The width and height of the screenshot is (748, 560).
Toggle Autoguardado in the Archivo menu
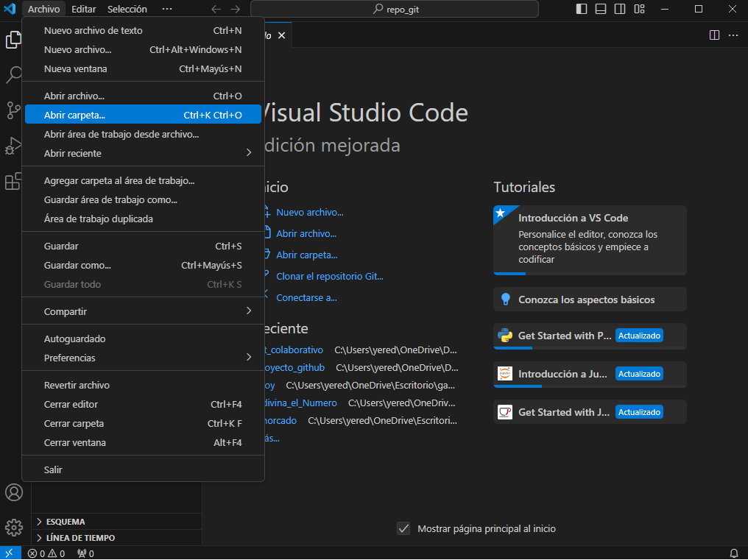coord(143,339)
